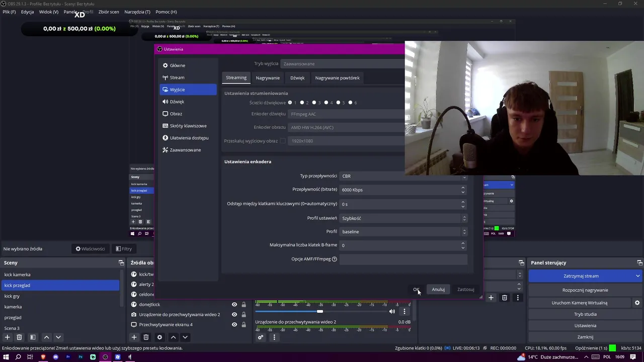The width and height of the screenshot is (644, 362).
Task: Open Enkoder obrazu AMD HW H.264 dropdown
Action: point(347,127)
